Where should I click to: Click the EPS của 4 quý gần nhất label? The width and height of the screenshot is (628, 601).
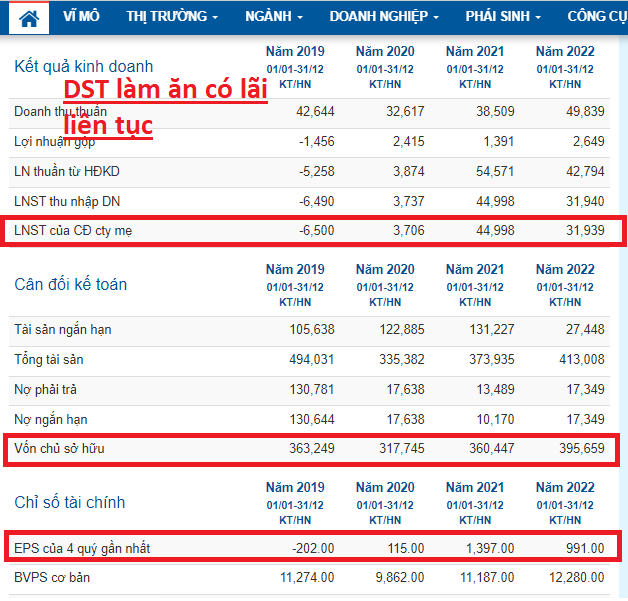[x=82, y=548]
